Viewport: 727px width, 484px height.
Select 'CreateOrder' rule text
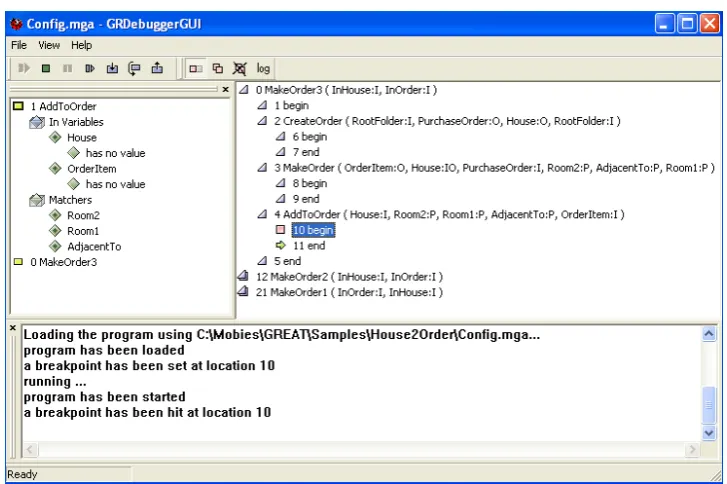coord(312,121)
